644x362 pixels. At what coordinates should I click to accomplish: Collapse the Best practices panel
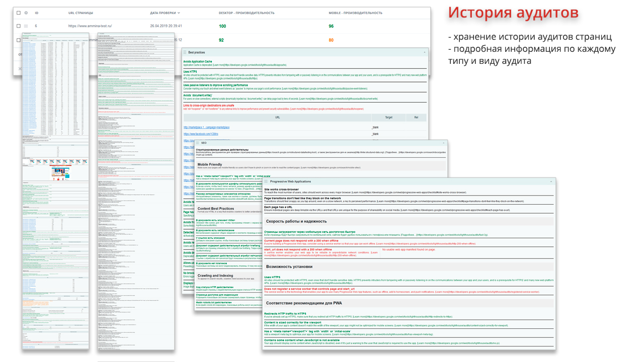click(x=424, y=52)
